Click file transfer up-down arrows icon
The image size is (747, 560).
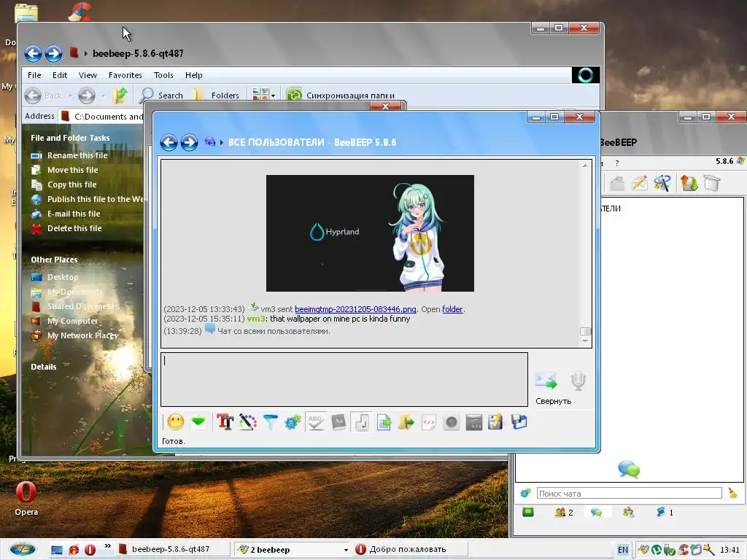689,183
